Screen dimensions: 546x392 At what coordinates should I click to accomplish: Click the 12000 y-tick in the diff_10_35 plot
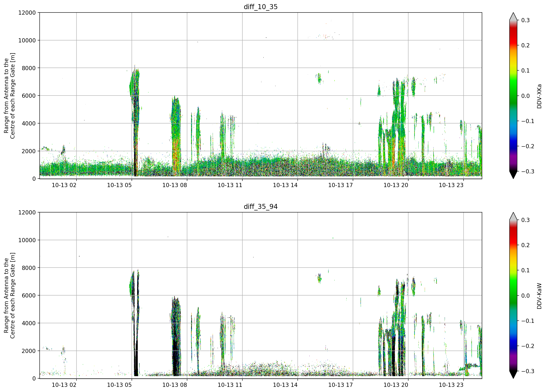coord(27,13)
